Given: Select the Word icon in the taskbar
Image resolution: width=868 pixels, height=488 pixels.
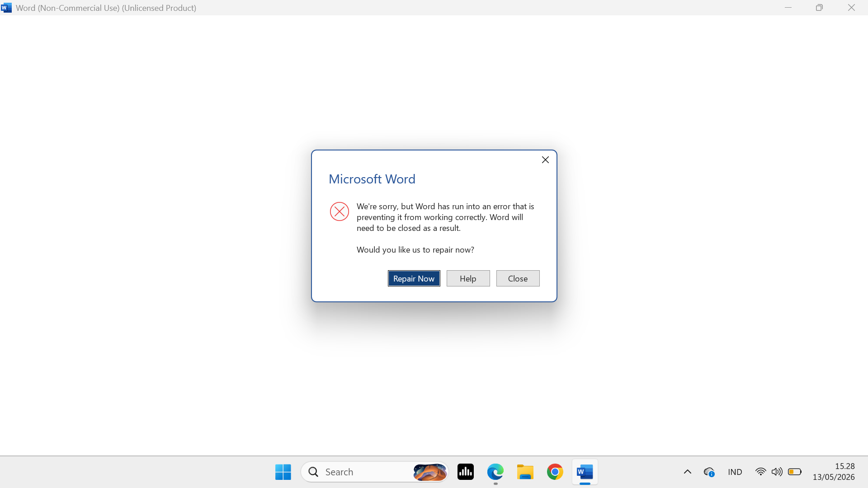Looking at the screenshot, I should [585, 472].
